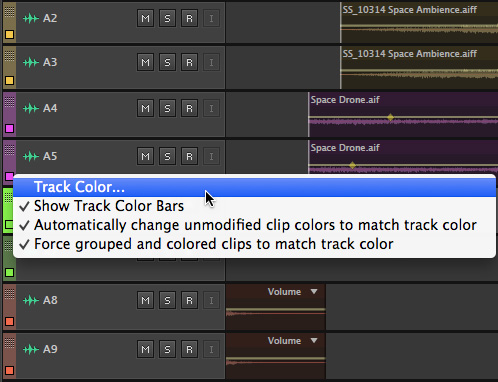Click the drag grip handle on track A8
Image resolution: width=498 pixels, height=382 pixels.
9,294
